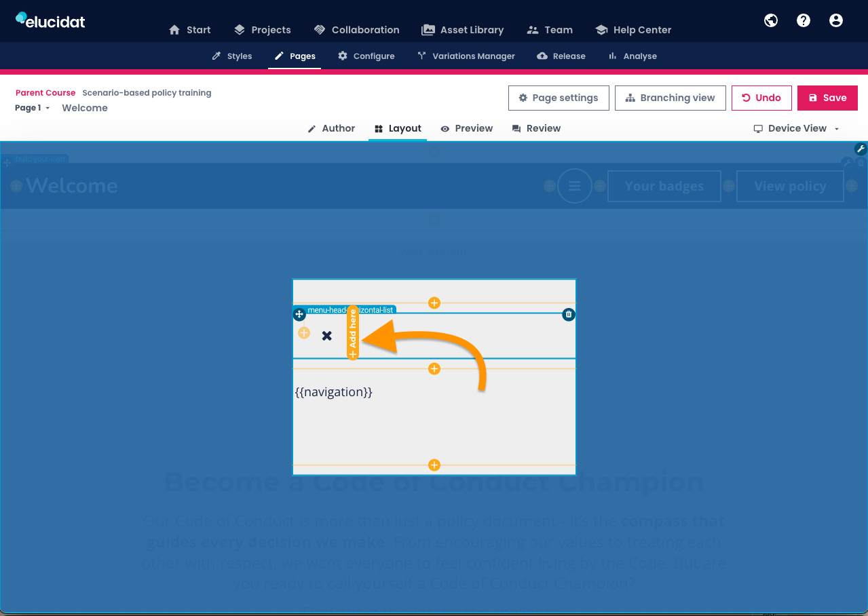868x616 pixels.
Task: Switch to the Preview tab
Action: [x=466, y=128]
